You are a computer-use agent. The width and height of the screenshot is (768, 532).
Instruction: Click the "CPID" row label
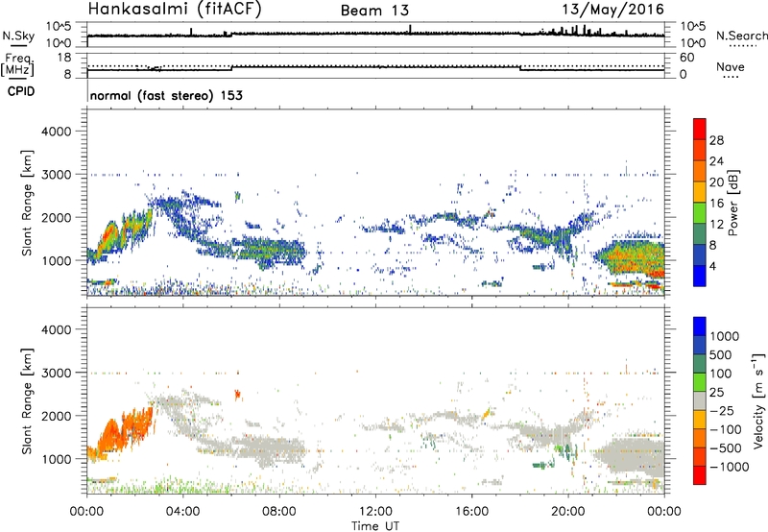pos(21,91)
